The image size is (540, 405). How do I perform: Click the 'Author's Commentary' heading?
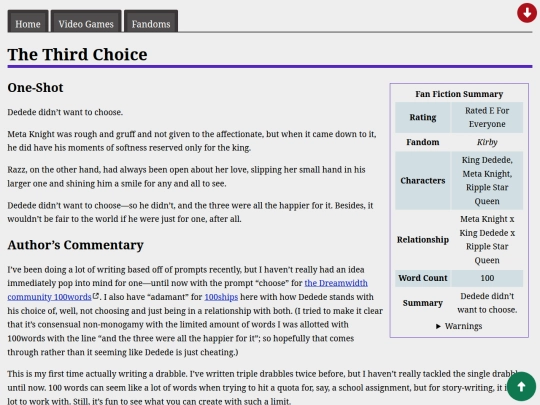(75, 245)
